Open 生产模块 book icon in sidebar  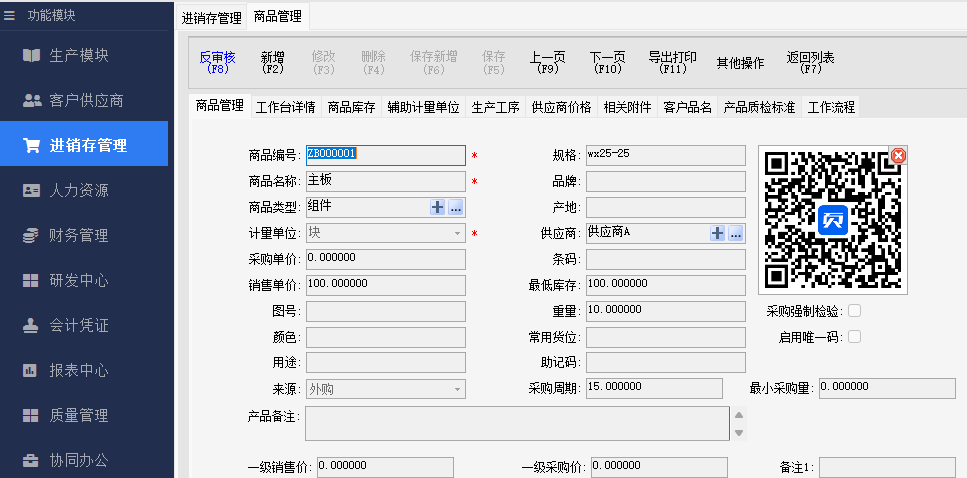click(x=31, y=55)
